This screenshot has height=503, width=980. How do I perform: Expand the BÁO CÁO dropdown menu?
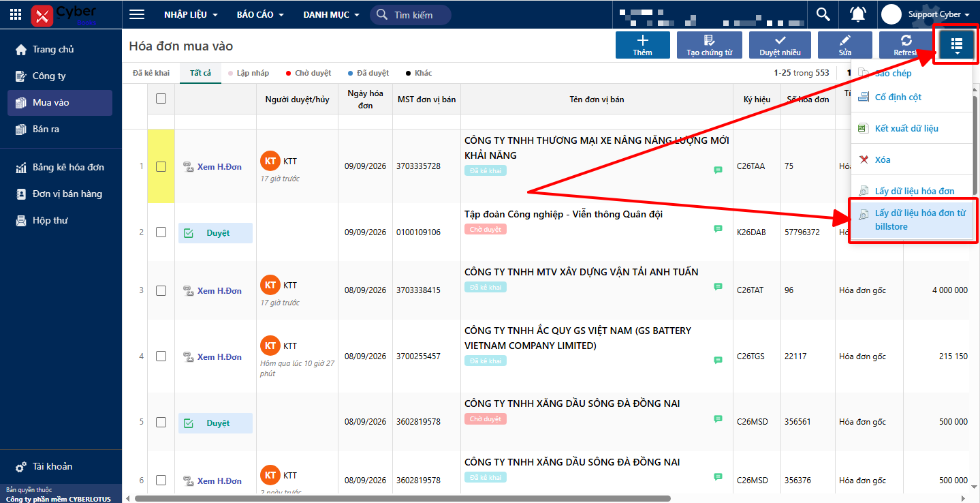(260, 14)
